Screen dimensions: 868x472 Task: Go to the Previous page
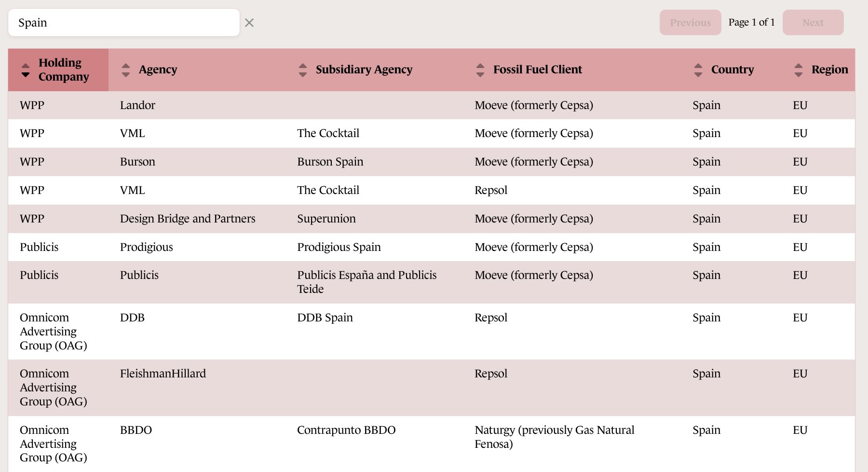click(690, 23)
